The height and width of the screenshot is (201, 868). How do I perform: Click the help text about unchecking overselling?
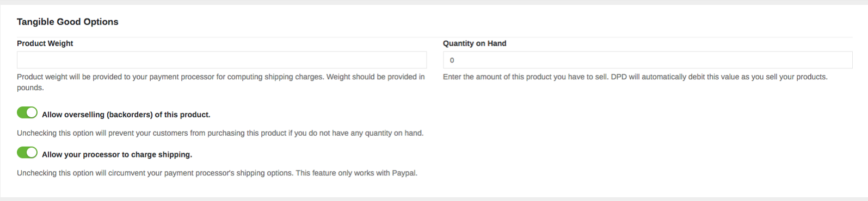click(220, 133)
